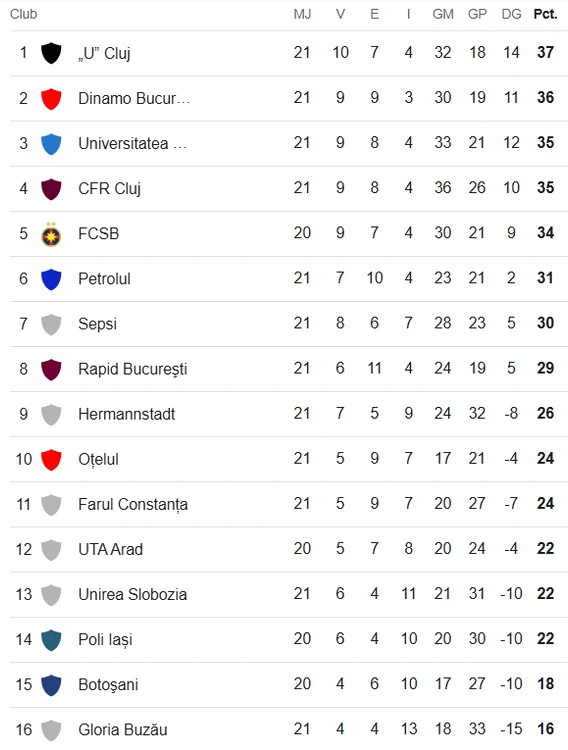Select the Unirea Slobozia team name

pos(133,595)
